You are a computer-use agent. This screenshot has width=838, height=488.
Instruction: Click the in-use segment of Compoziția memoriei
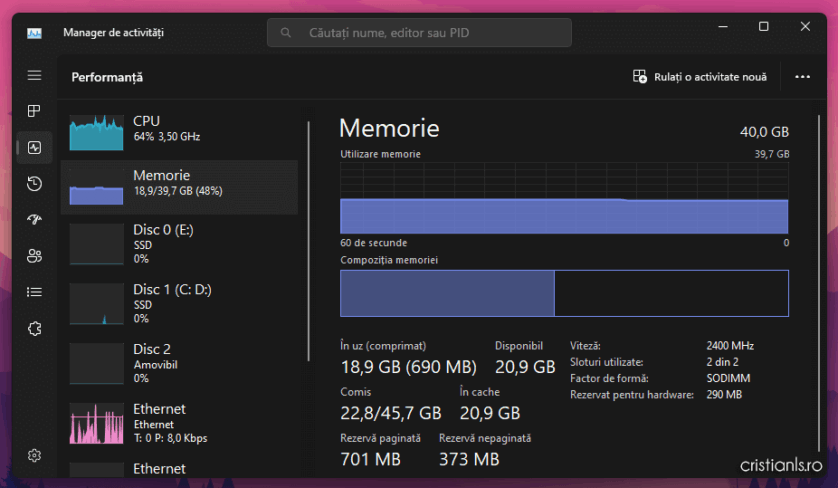[447, 293]
